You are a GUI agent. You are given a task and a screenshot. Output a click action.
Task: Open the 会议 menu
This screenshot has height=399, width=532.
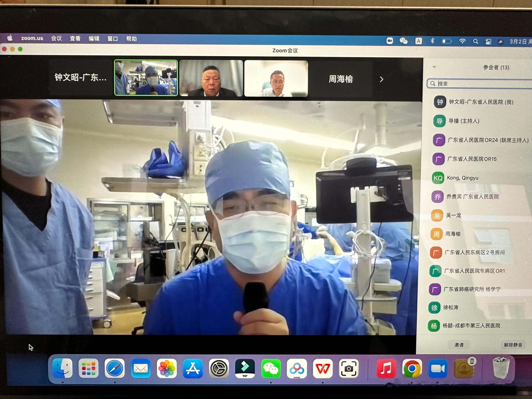pos(56,38)
